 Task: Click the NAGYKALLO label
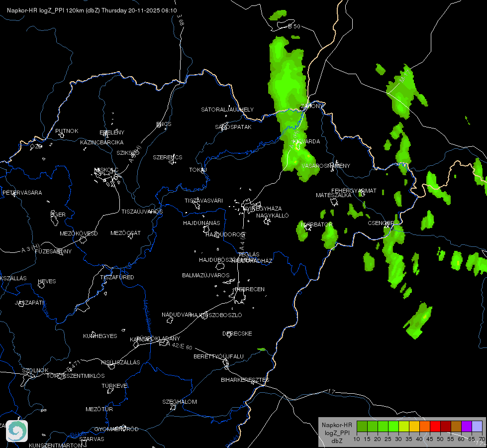pyautogui.click(x=273, y=216)
